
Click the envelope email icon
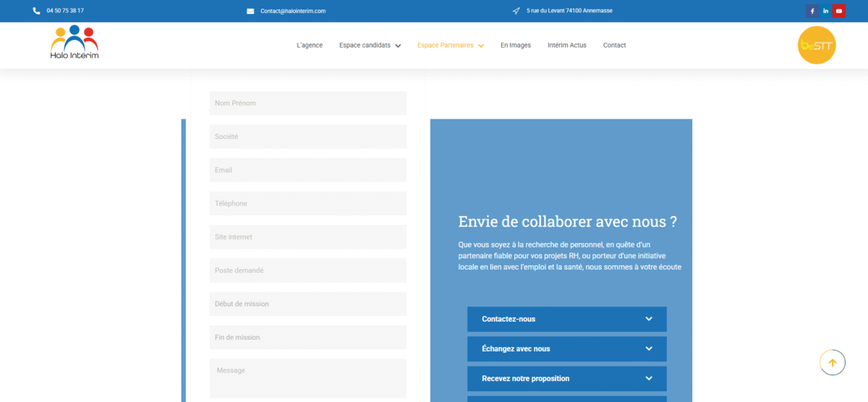coord(250,11)
